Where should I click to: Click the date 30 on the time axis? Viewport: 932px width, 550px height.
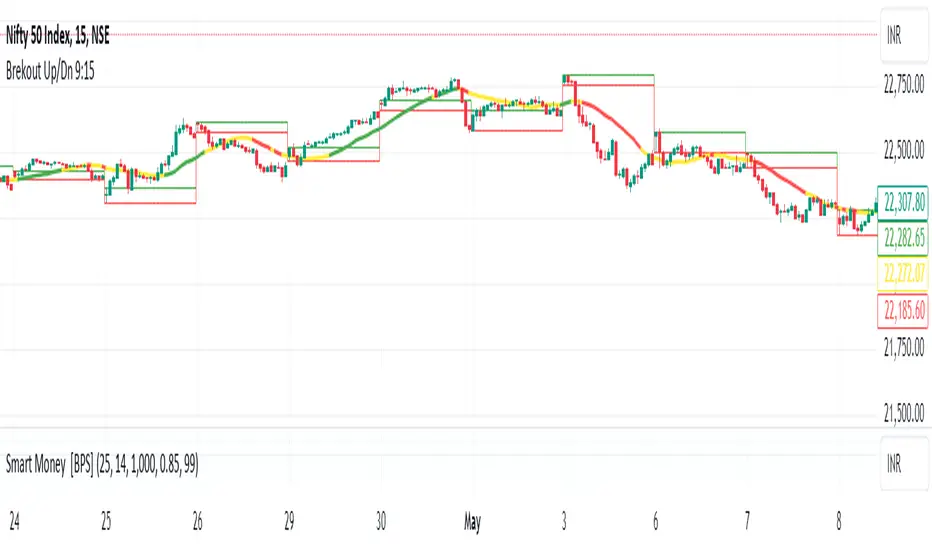pos(381,520)
